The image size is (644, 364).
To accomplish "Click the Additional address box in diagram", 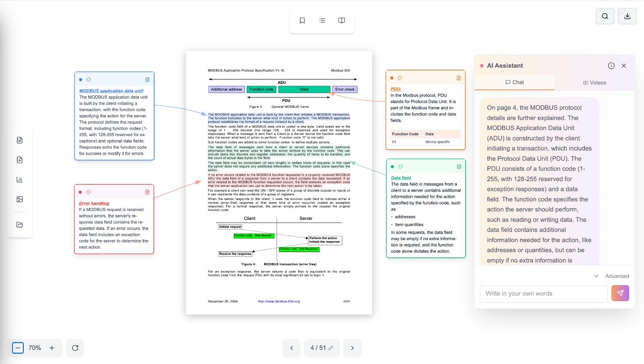I will pyautogui.click(x=227, y=89).
